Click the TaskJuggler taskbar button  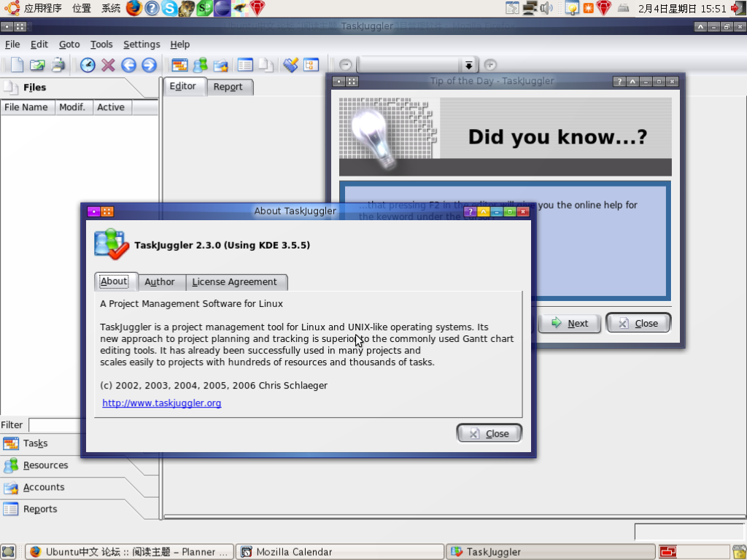click(551, 552)
